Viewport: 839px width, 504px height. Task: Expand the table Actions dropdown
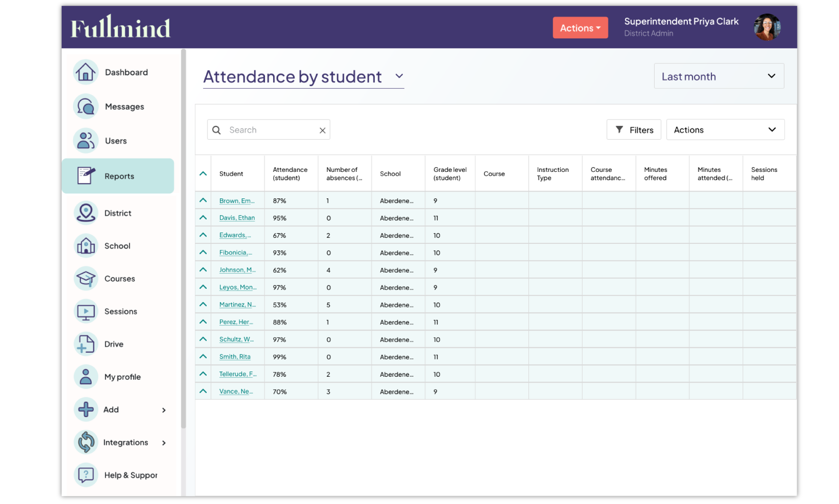pos(725,130)
